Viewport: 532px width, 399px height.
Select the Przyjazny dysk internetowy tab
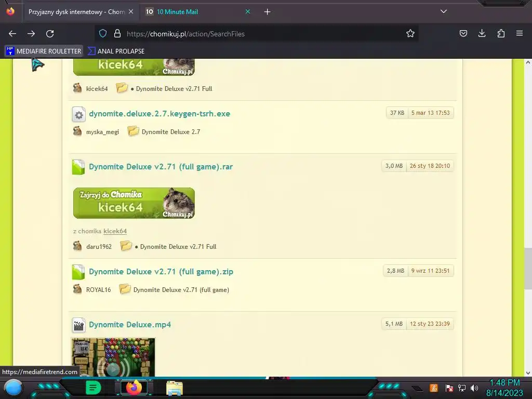pos(80,12)
